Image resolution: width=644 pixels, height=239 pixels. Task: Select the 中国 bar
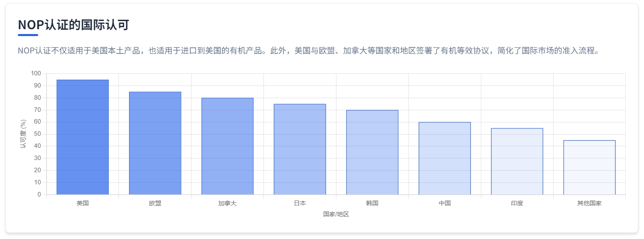click(445, 158)
